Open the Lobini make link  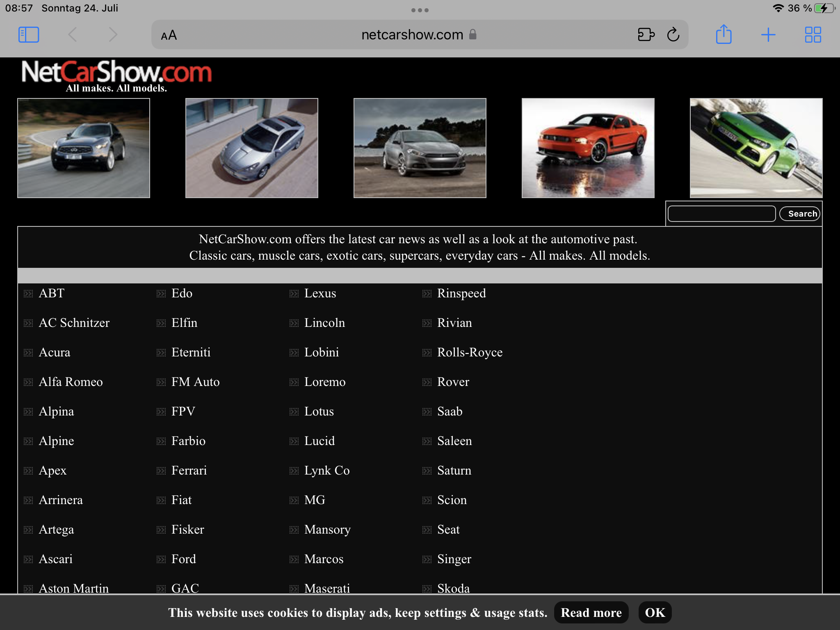coord(322,352)
